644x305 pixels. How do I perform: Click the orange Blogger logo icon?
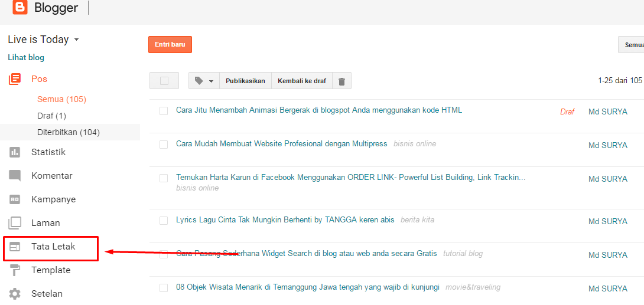tap(20, 8)
